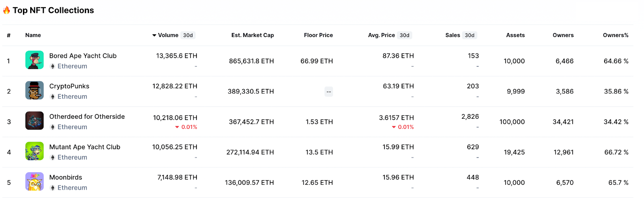The image size is (644, 198).
Task: Click the CryptoPunks collection avatar icon
Action: [x=34, y=91]
